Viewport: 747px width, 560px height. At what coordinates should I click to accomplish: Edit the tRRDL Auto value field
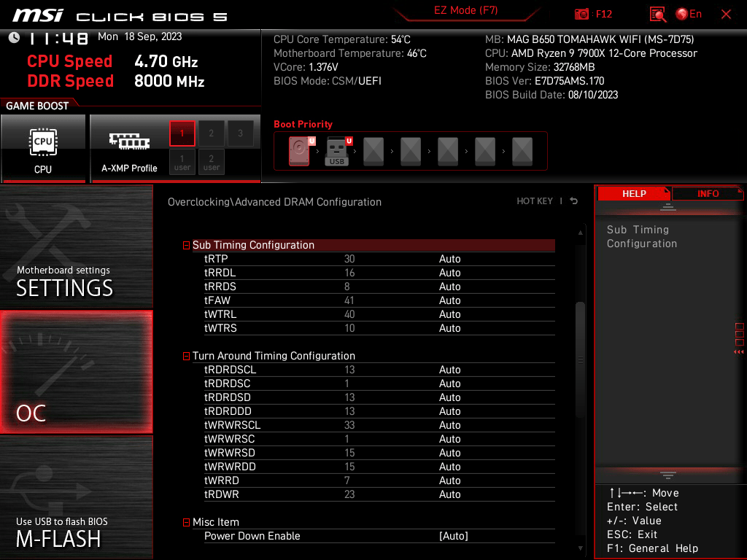click(449, 273)
